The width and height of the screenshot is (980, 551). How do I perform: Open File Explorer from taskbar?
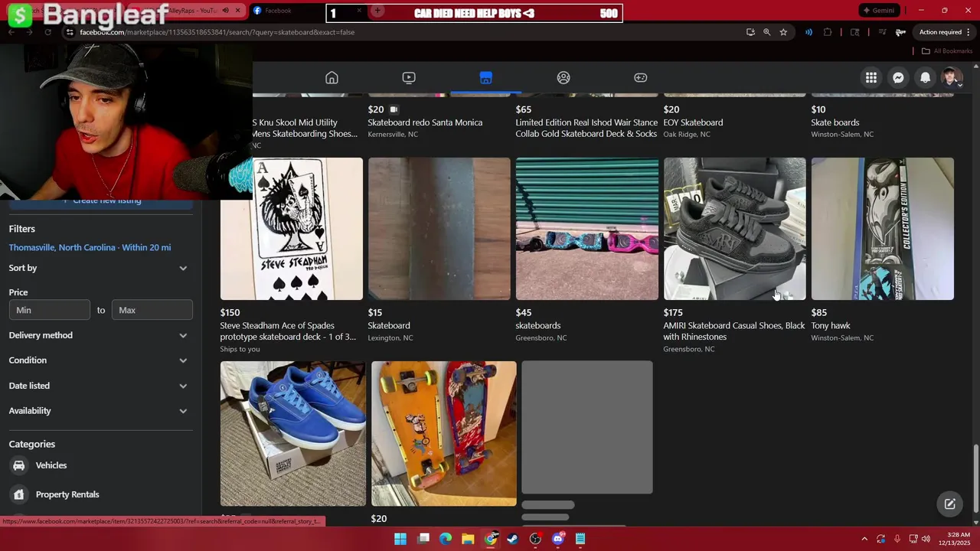click(468, 539)
